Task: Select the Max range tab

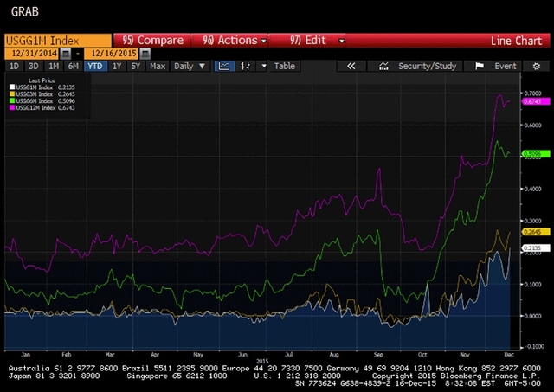Action: [x=158, y=66]
